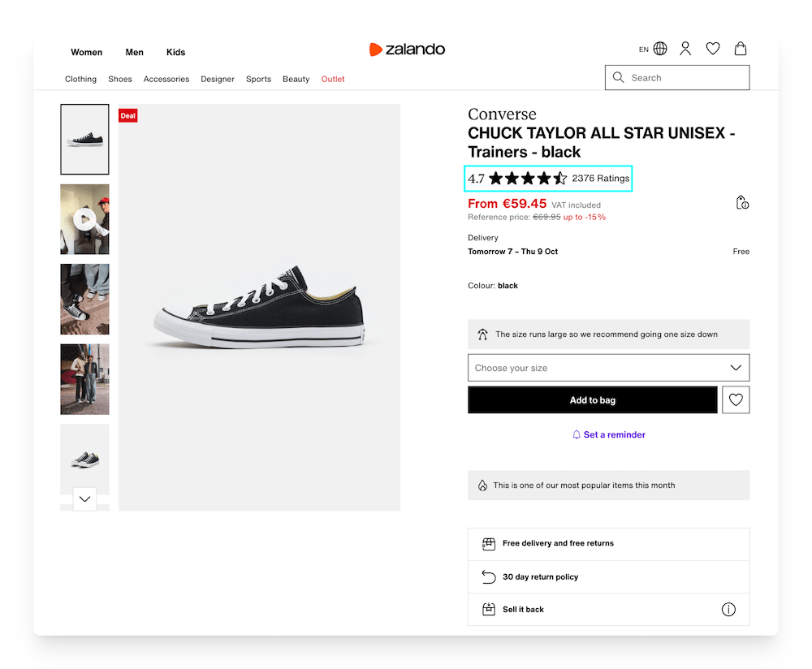Image resolution: width=812 pixels, height=669 pixels.
Task: Click the price info tag icon
Action: point(741,203)
